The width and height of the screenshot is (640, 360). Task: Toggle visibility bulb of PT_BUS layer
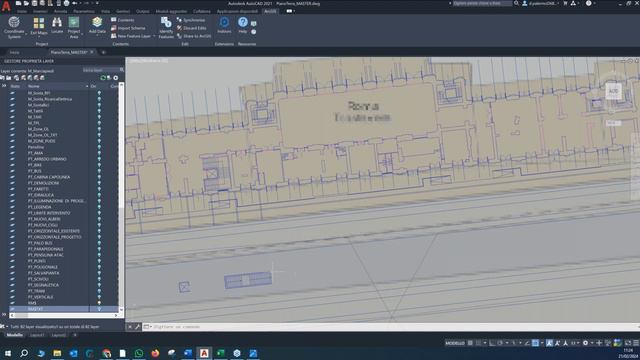(99, 171)
